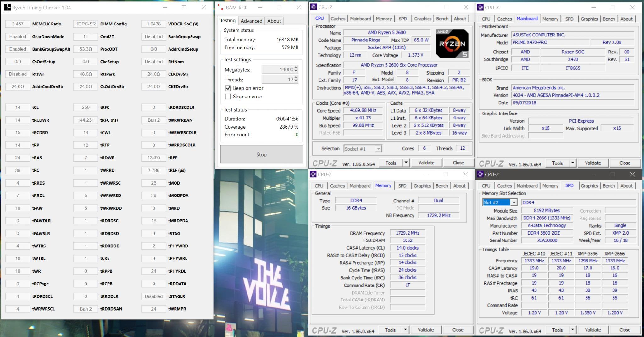Expand the Tools arrow in the CPU-Z memory Timings window
The width and height of the screenshot is (644, 337).
(x=405, y=330)
